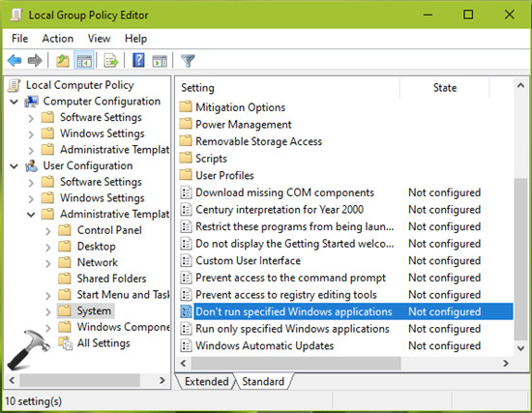Toggle the Show/Hide Action Pane icon
This screenshot has width=532, height=413.
[x=160, y=61]
